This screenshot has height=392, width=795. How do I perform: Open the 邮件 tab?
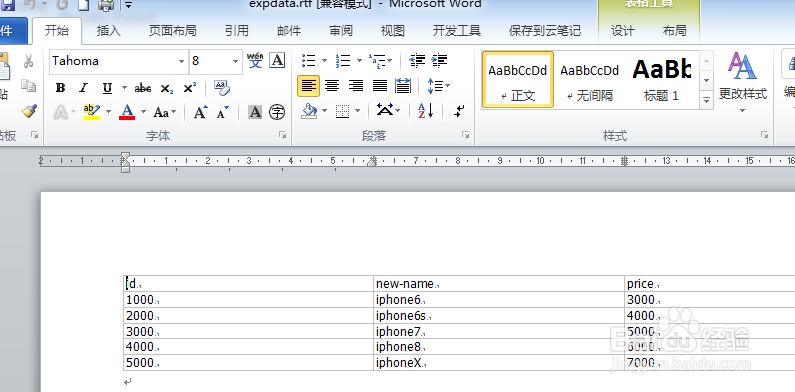pyautogui.click(x=289, y=30)
